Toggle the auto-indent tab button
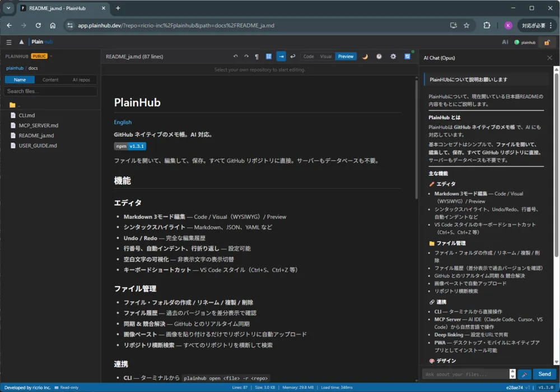The height and width of the screenshot is (392, 560). click(281, 57)
